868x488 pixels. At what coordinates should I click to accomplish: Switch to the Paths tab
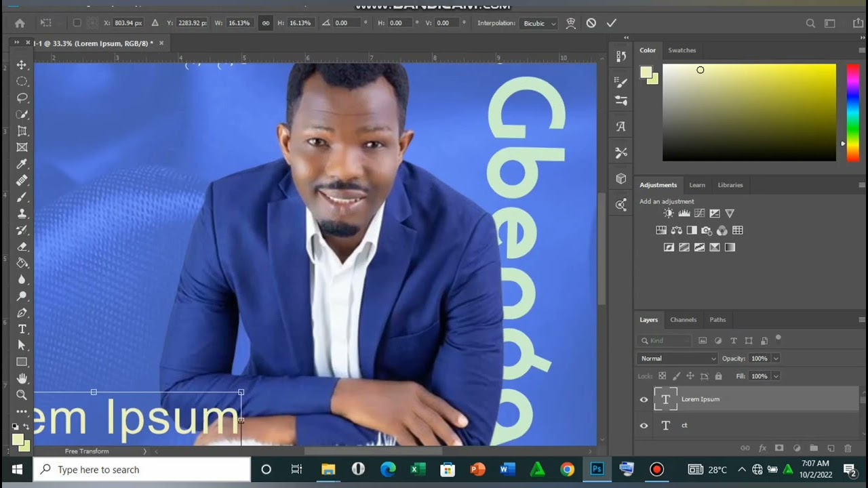pyautogui.click(x=717, y=320)
